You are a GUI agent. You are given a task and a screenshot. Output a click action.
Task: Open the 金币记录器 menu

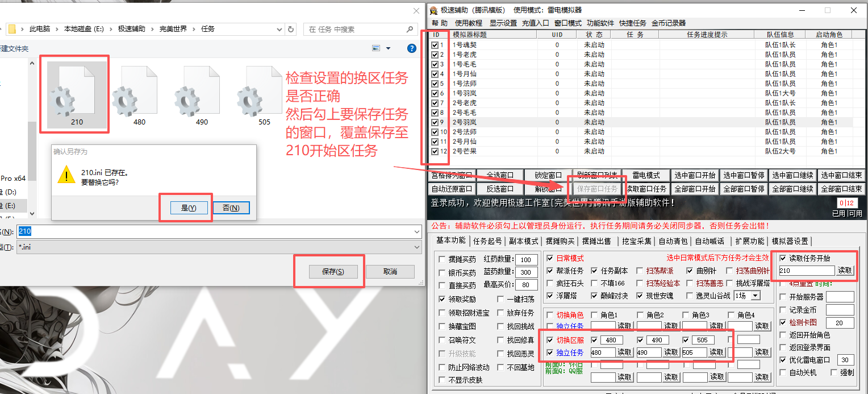pos(669,23)
